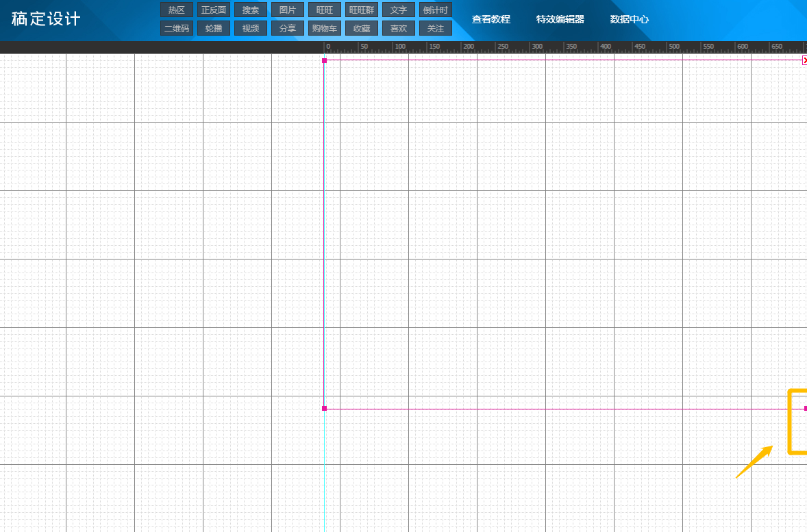Click the bottom-left pink selection handle
The image size is (807, 532).
(x=324, y=409)
